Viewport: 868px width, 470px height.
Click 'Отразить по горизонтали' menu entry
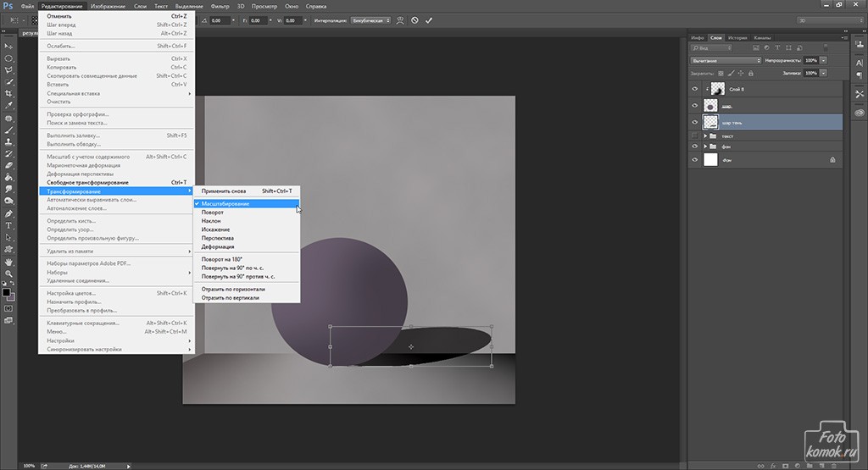tap(233, 289)
